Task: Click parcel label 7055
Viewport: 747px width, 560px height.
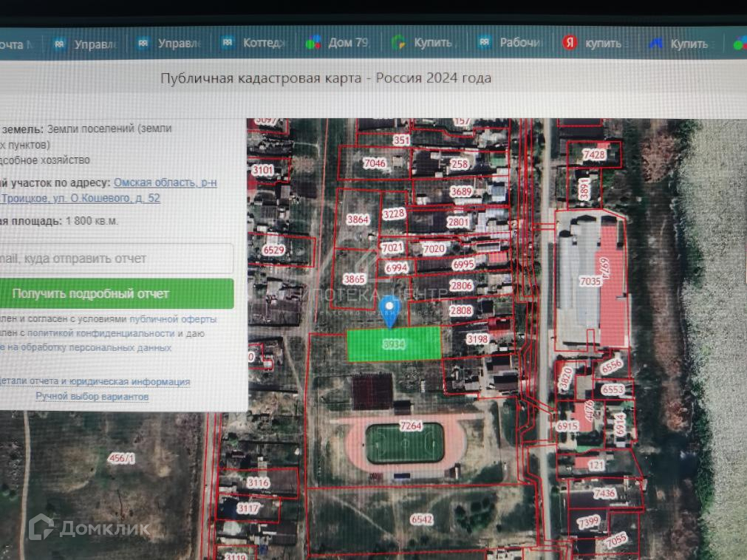Action: click(616, 540)
